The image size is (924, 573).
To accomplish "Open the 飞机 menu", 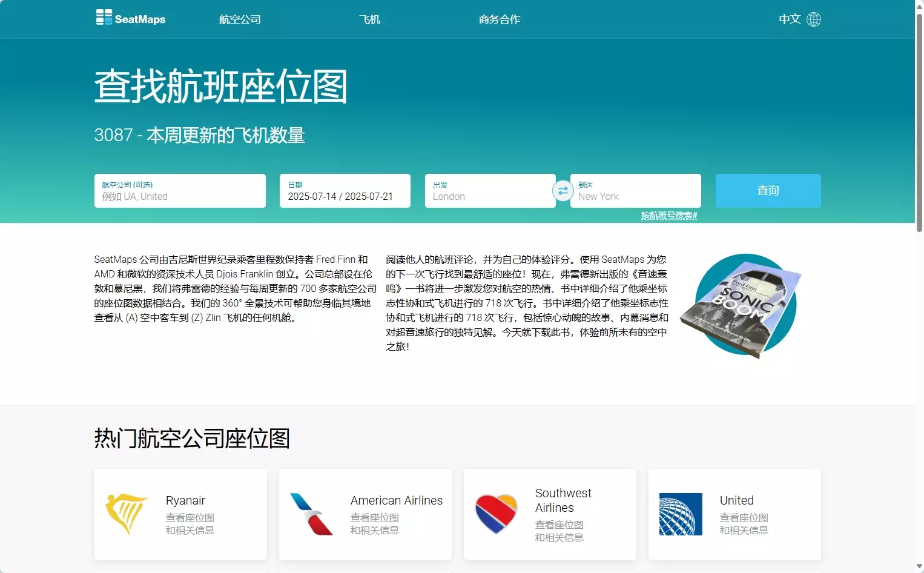I will tap(369, 19).
